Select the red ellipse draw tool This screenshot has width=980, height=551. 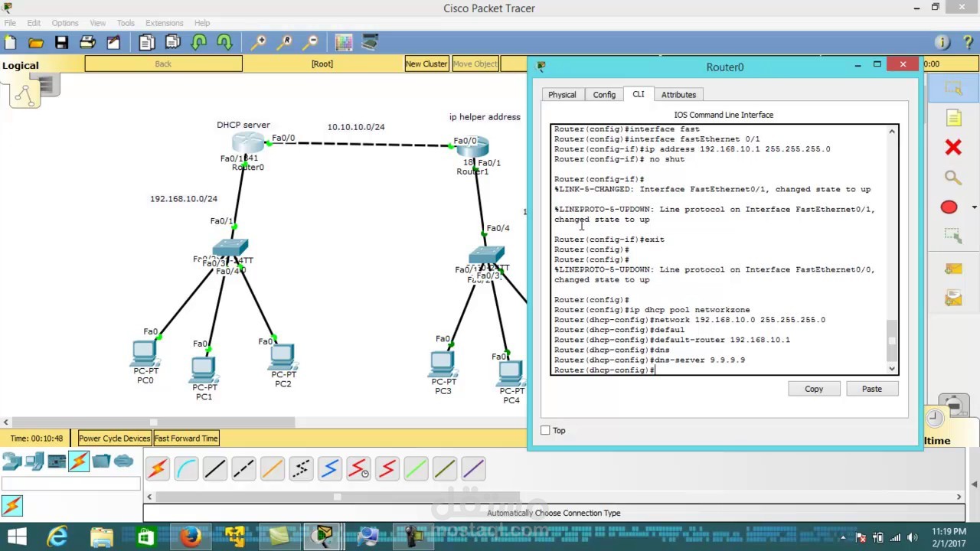tap(949, 207)
